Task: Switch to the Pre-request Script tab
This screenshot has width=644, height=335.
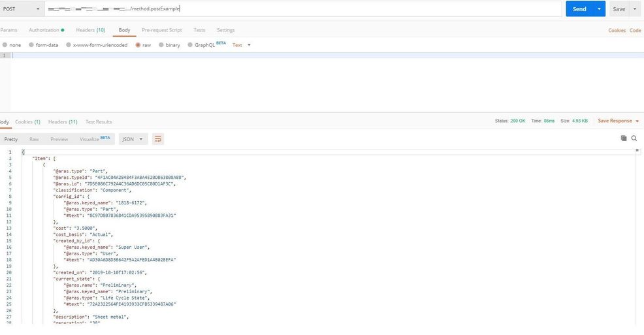Action: tap(161, 30)
